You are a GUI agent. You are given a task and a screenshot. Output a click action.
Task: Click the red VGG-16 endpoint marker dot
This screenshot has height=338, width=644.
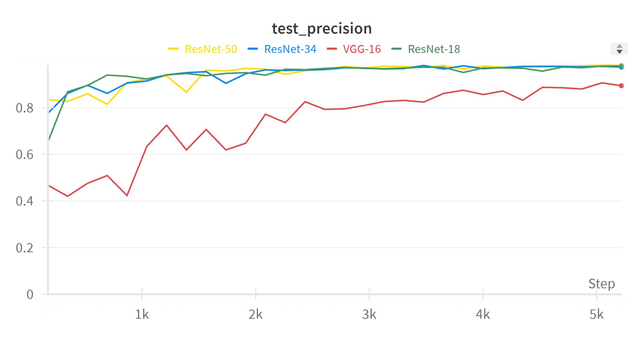point(621,86)
